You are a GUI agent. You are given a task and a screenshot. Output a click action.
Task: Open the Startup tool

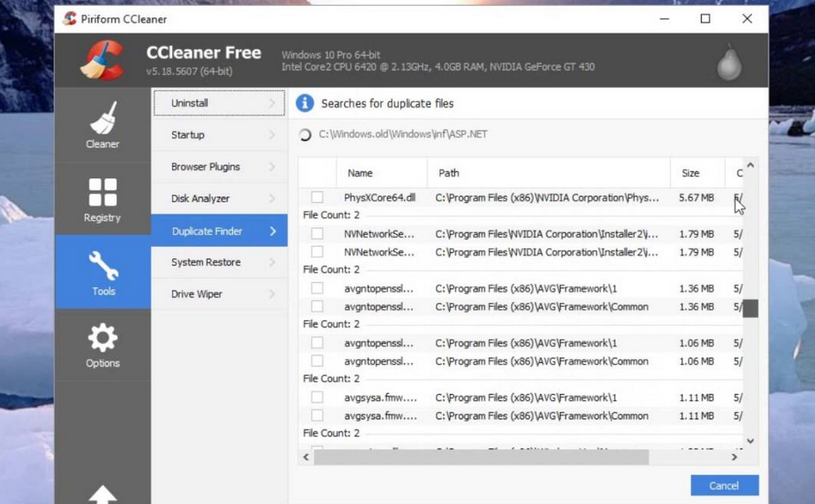219,135
